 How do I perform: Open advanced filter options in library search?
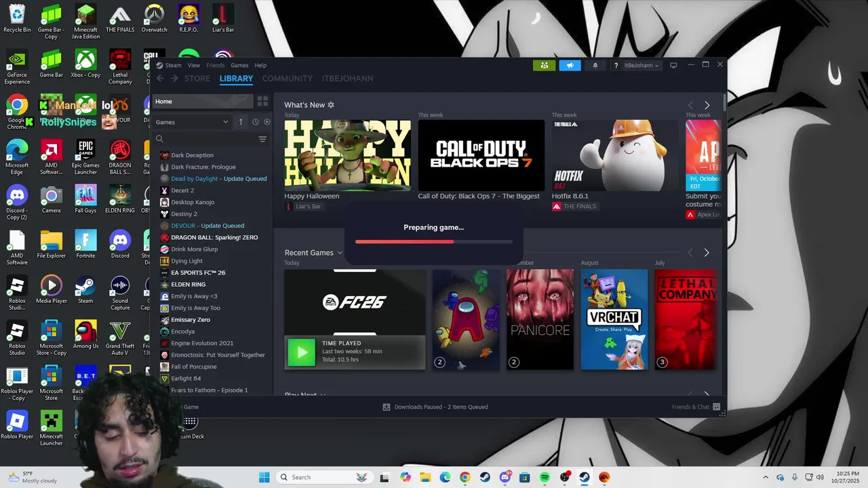262,139
